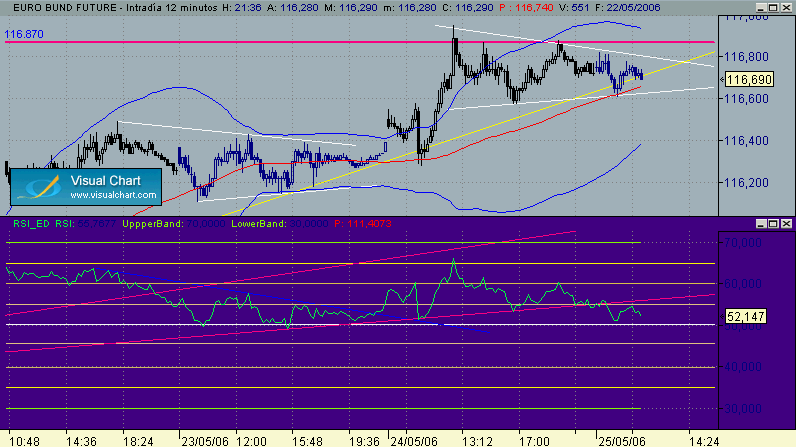
Task: Select the red P: 116,740 value
Action: (x=526, y=8)
